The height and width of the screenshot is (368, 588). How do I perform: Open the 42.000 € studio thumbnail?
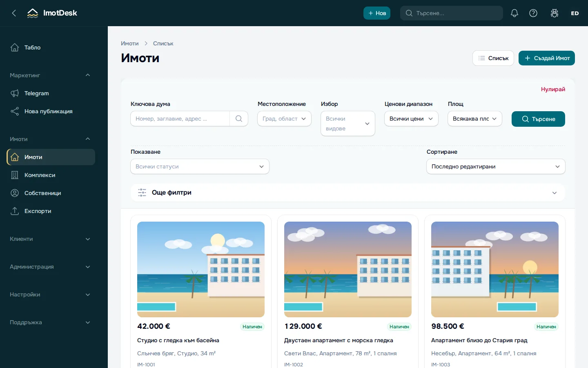coord(201,269)
